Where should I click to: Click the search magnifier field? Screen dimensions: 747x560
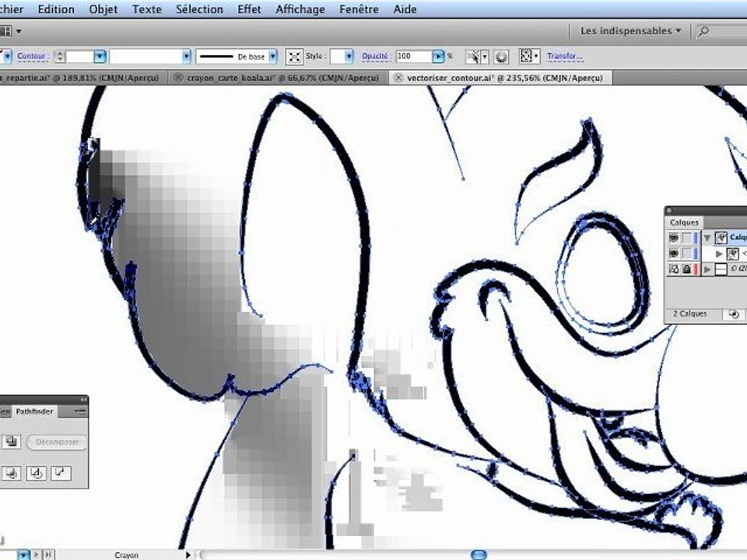(721, 31)
